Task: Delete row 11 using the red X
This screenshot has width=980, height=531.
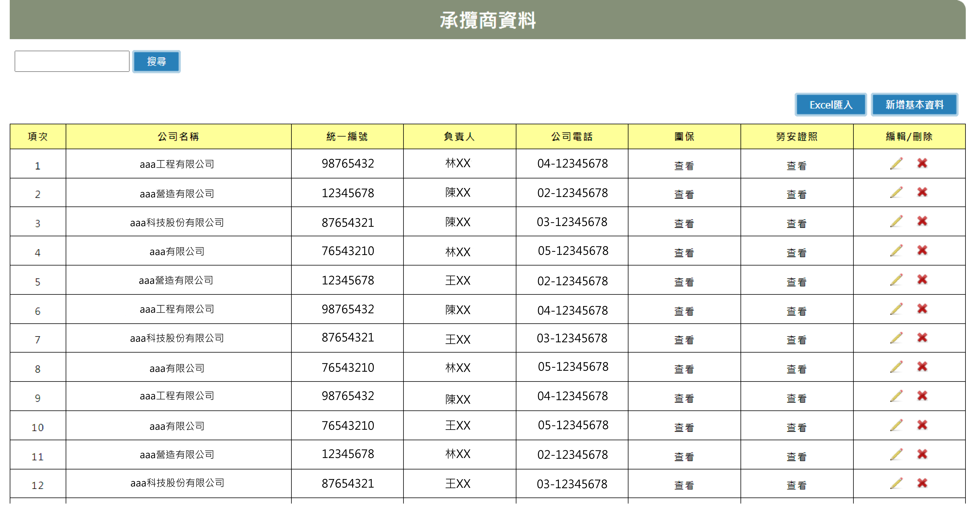Action: (922, 454)
